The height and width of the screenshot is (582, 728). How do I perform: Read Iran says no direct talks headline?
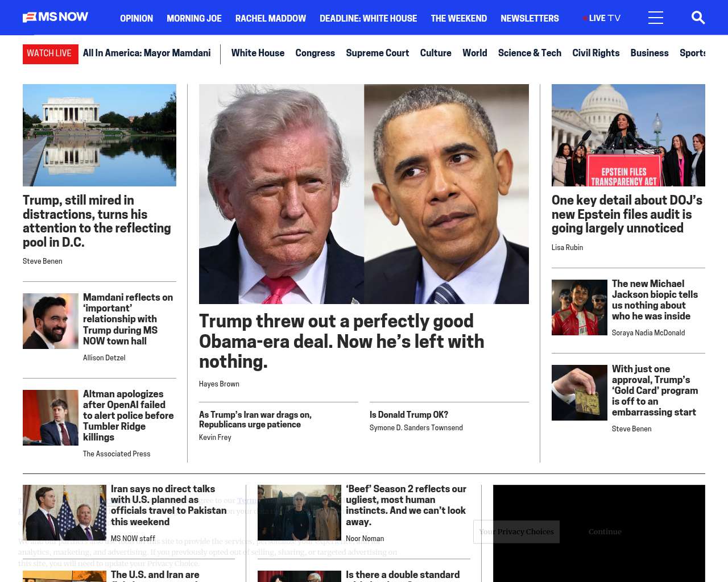(x=169, y=505)
